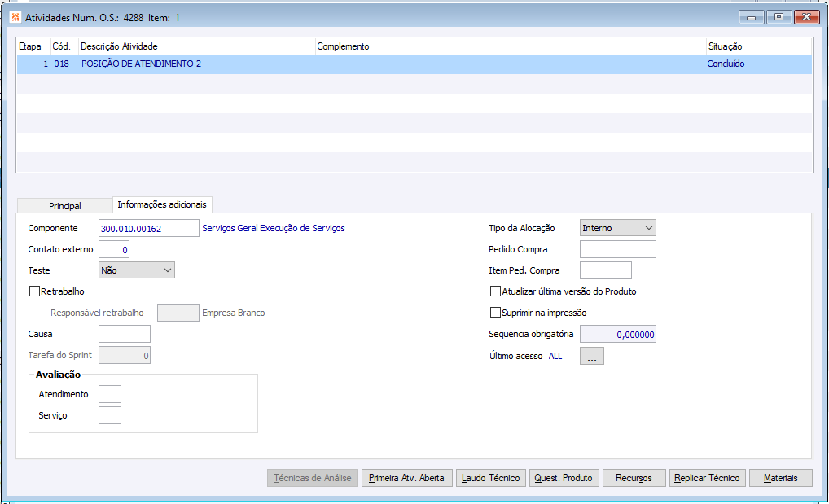The width and height of the screenshot is (829, 504).
Task: Select the Informações adicionais tab
Action: pos(162,204)
